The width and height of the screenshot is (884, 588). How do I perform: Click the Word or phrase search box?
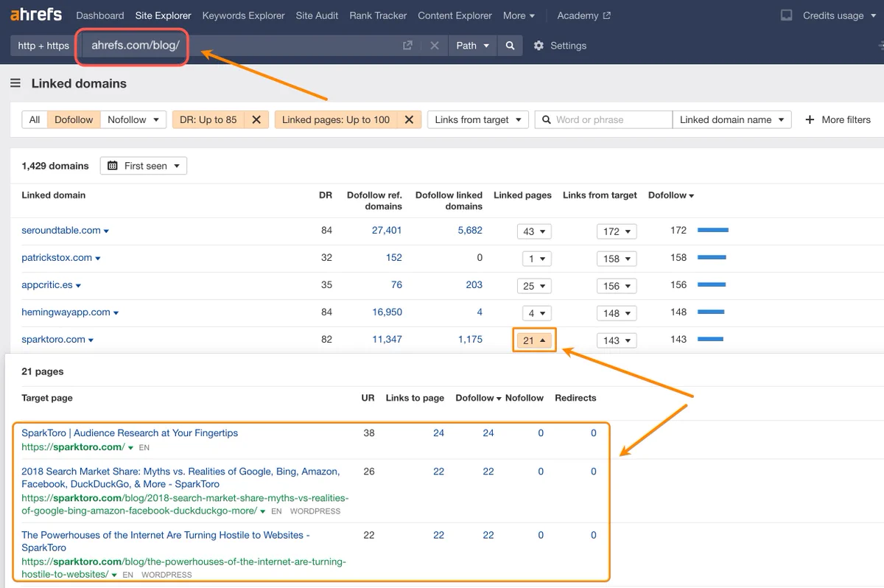[x=603, y=119]
